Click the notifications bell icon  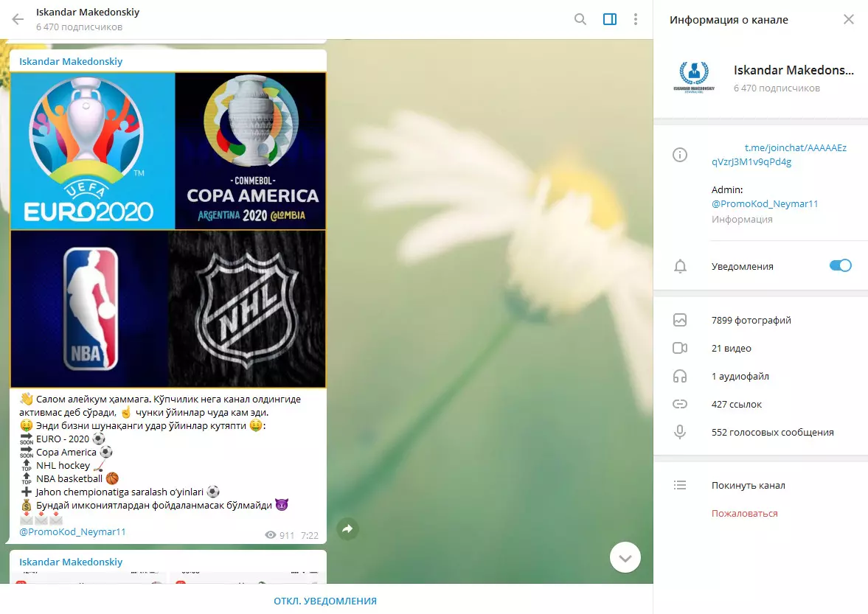[x=680, y=266]
